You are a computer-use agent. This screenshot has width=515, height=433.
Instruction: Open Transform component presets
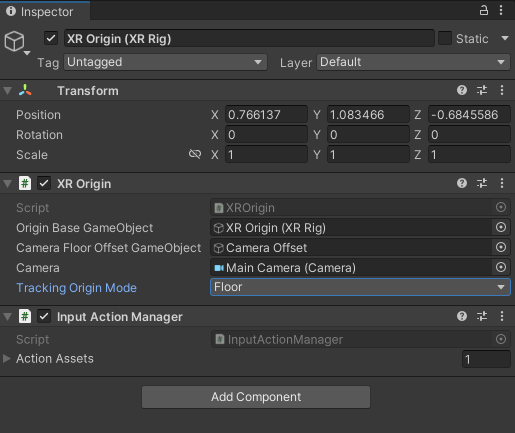pyautogui.click(x=482, y=90)
